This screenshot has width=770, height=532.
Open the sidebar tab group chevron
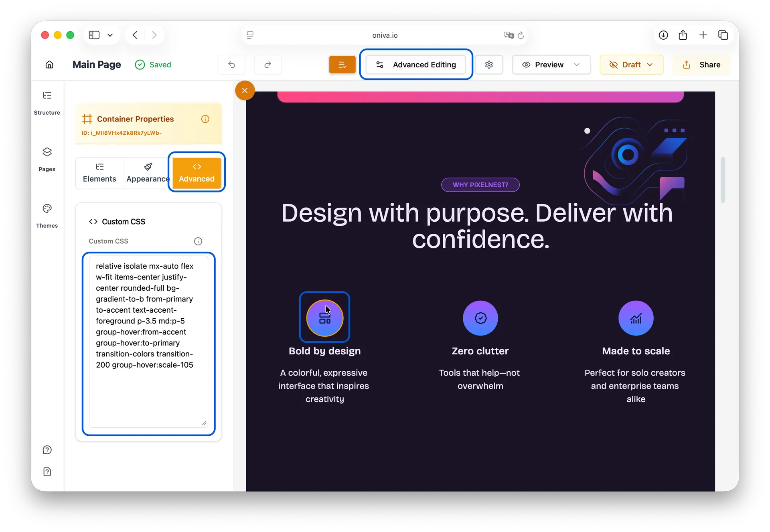click(110, 35)
